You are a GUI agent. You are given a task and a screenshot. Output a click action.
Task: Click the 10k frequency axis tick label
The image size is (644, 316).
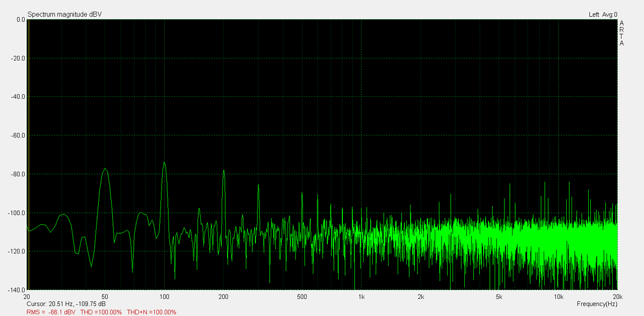(x=558, y=297)
